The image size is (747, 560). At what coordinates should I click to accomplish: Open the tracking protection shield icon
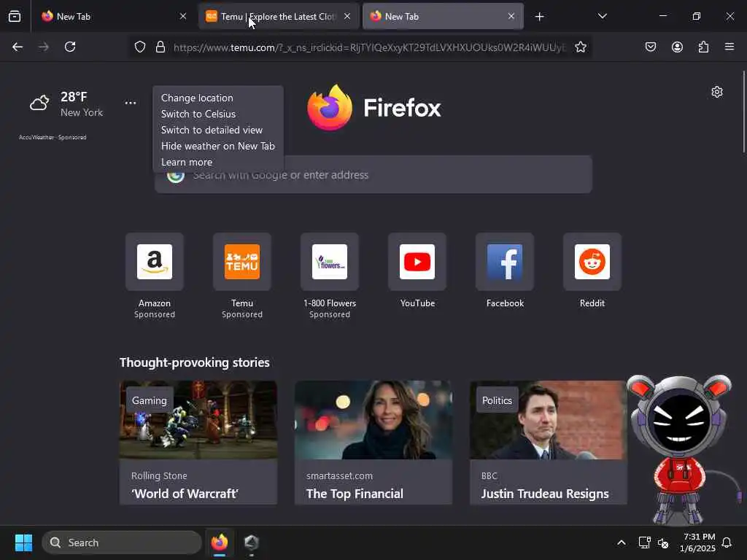point(139,47)
